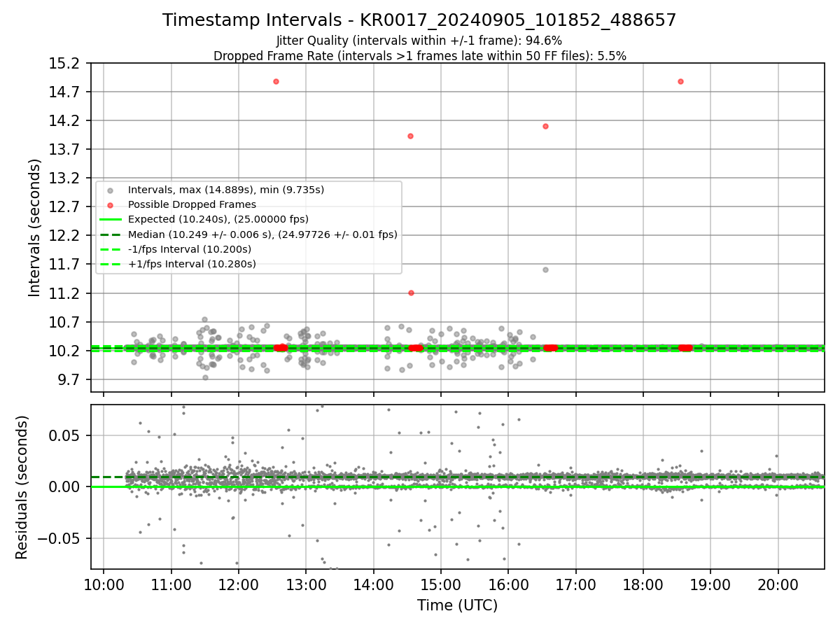Click the x-axis tick label '20:00'
Screen dimensions: 840x630
778,584
